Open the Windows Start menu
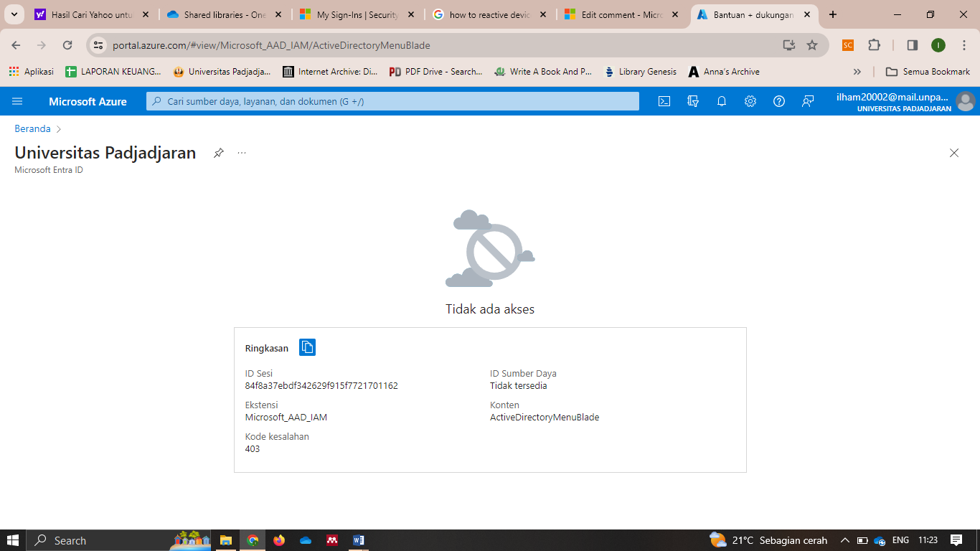The height and width of the screenshot is (551, 980). (x=13, y=540)
